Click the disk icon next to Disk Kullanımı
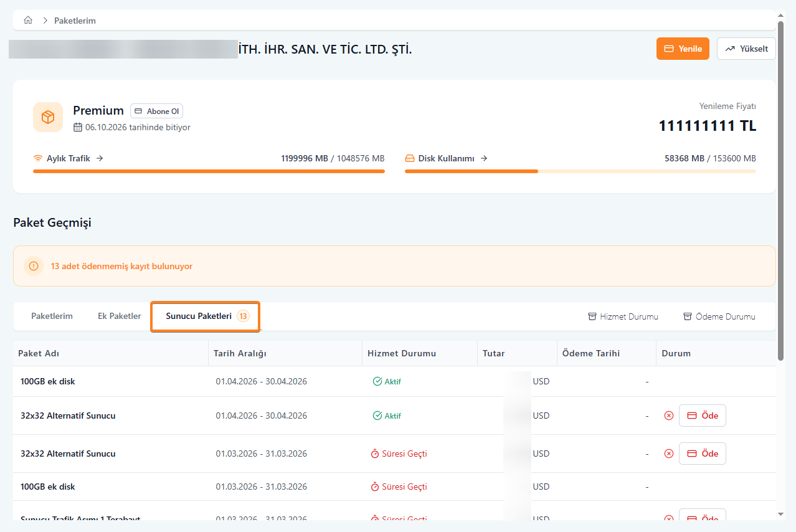Image resolution: width=796 pixels, height=532 pixels. [x=410, y=158]
